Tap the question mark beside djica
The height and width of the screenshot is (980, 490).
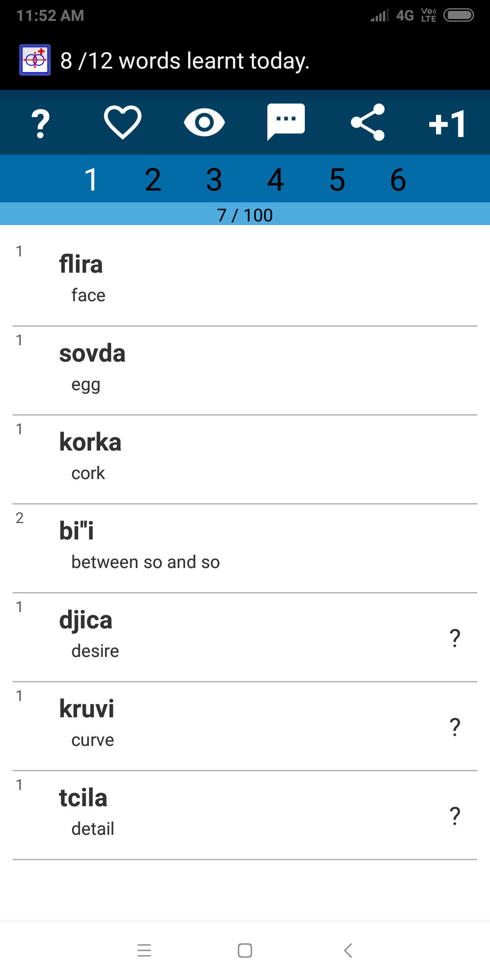point(455,637)
